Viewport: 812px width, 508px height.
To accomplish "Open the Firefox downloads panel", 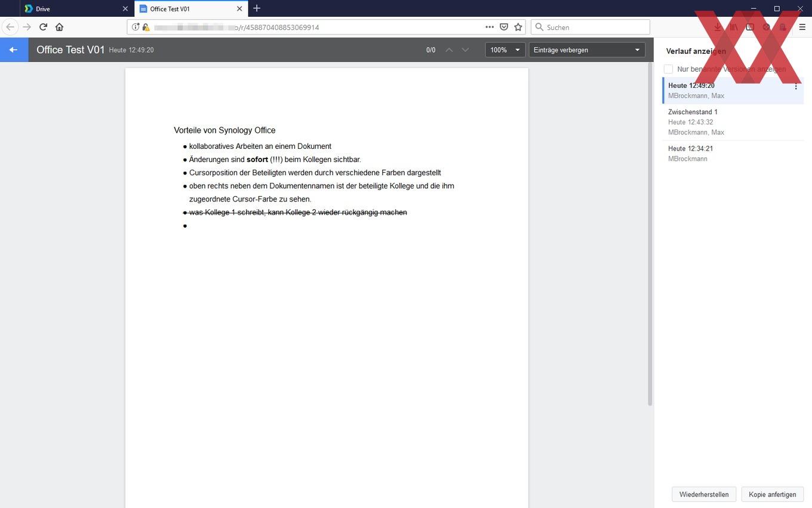I will (x=718, y=27).
